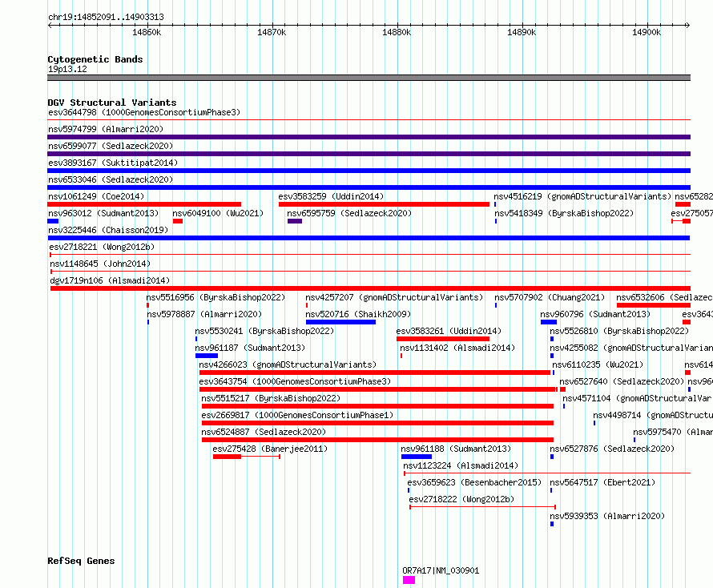
Task: Select the nsv963012 (Sudmant2013) blue feature
Action: [x=53, y=221]
